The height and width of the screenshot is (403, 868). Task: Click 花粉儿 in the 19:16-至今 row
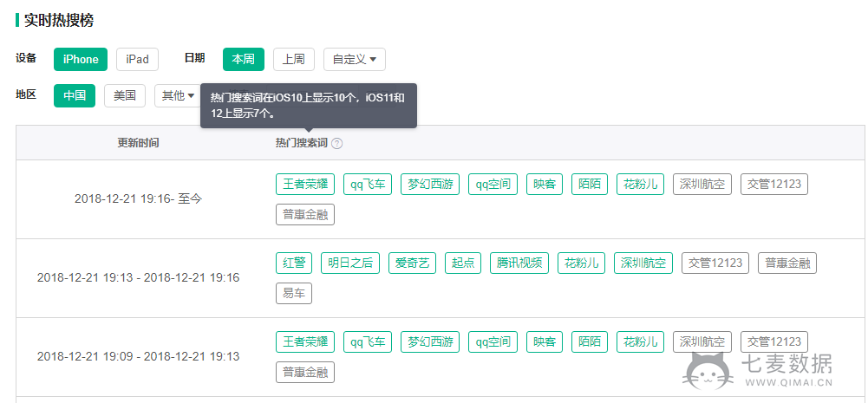(641, 185)
